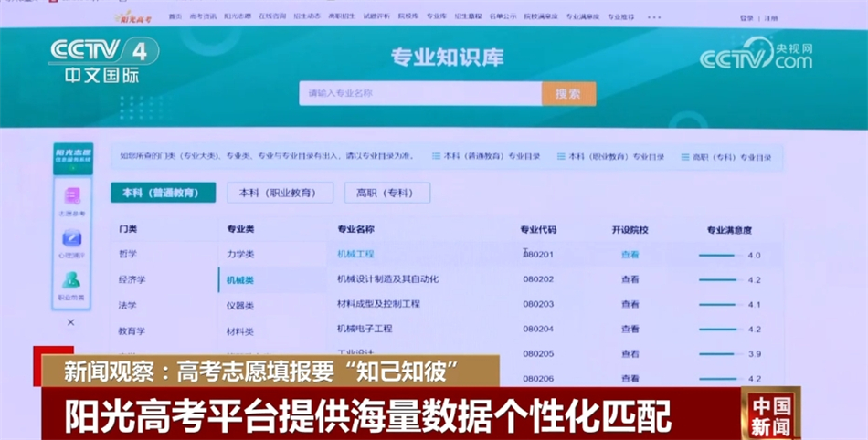Click the more (•••) menu in top navigation
This screenshot has width=868, height=440.
coord(654,17)
